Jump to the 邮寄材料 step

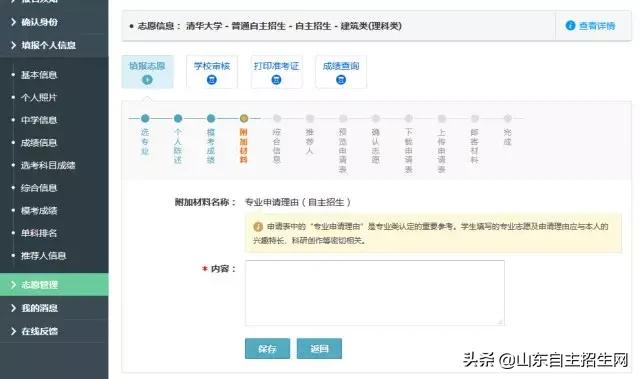(x=474, y=118)
